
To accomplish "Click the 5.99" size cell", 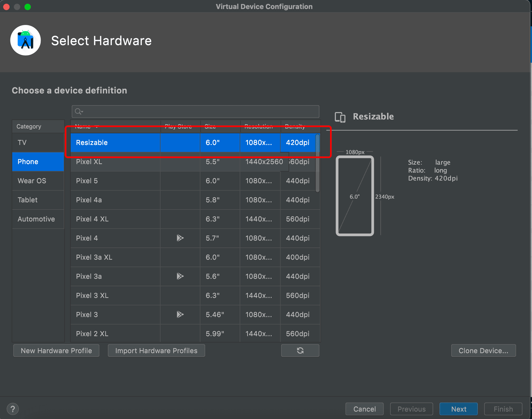I will click(220, 334).
